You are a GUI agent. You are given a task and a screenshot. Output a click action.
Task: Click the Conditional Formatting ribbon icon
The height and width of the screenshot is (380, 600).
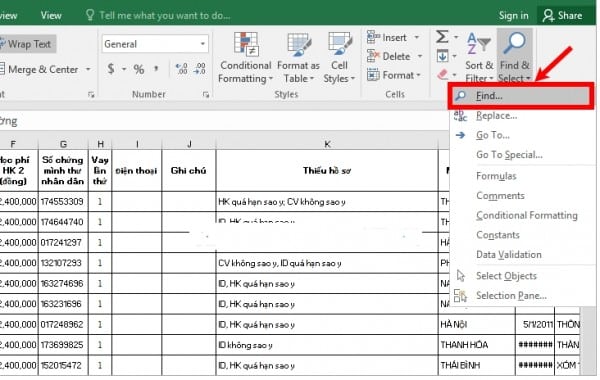246,44
